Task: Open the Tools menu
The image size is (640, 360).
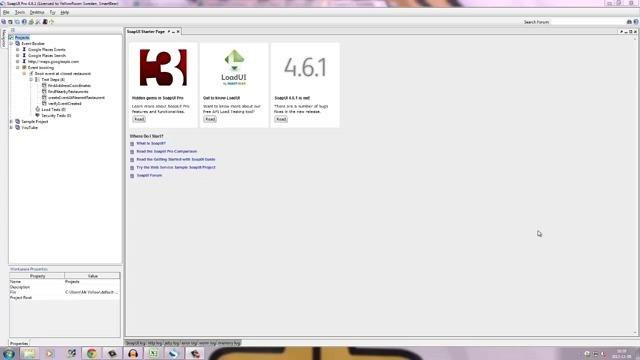Action: tap(20, 13)
